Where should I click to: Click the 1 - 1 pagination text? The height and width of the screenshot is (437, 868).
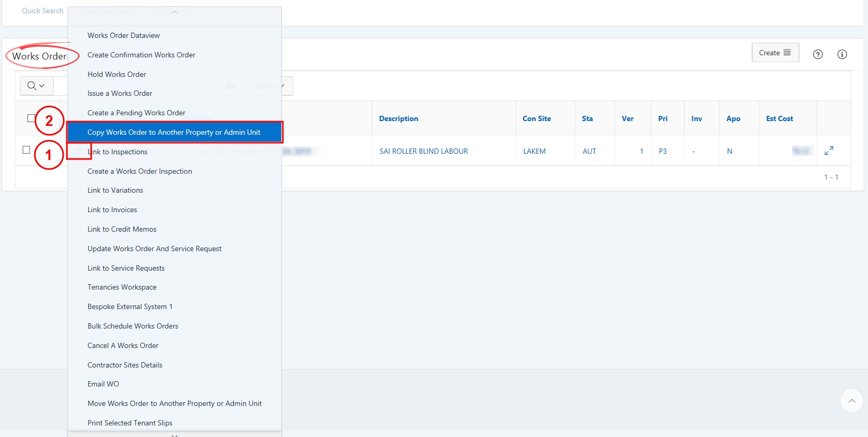pos(831,177)
